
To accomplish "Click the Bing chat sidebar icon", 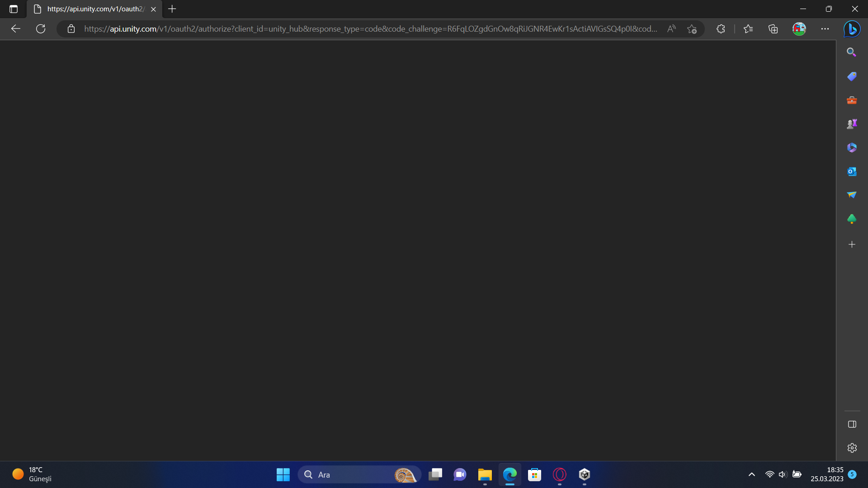I will point(852,29).
